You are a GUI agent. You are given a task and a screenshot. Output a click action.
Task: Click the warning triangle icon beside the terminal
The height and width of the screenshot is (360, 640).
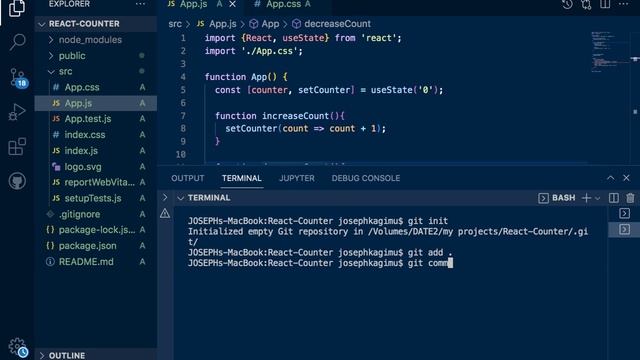(x=165, y=213)
